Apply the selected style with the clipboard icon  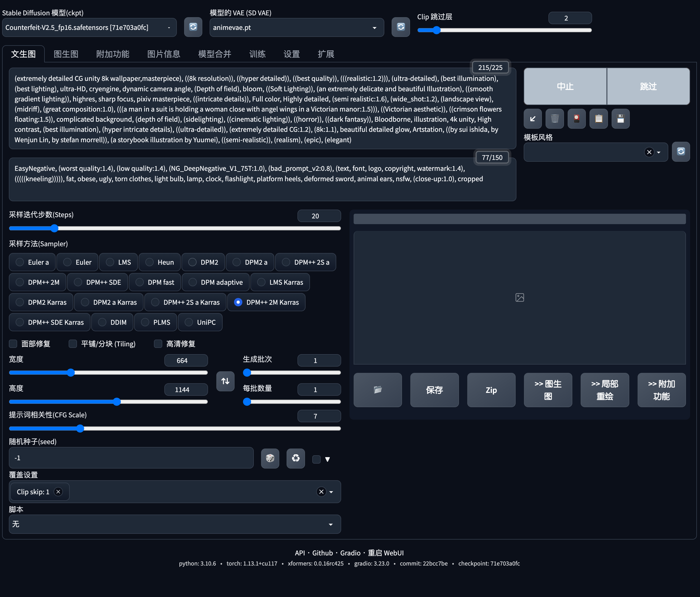599,119
